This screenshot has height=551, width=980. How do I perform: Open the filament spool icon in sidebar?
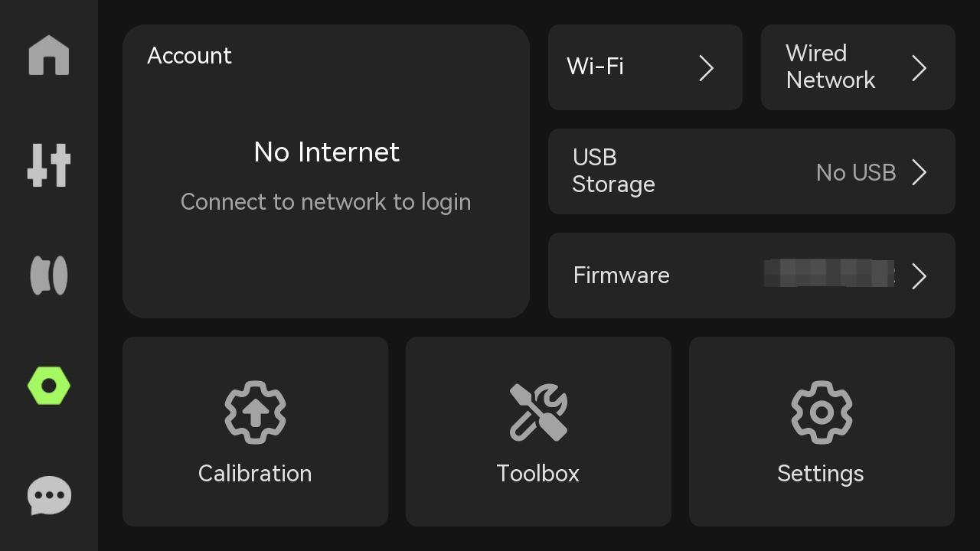click(49, 275)
